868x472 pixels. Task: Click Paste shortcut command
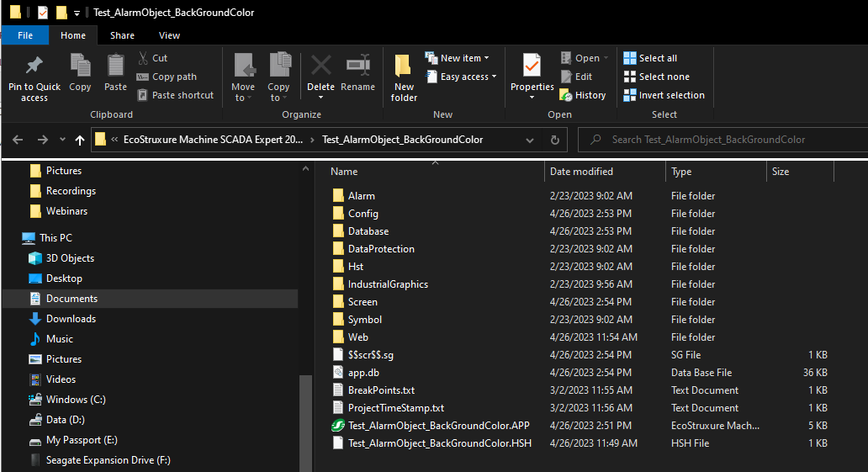[x=175, y=95]
